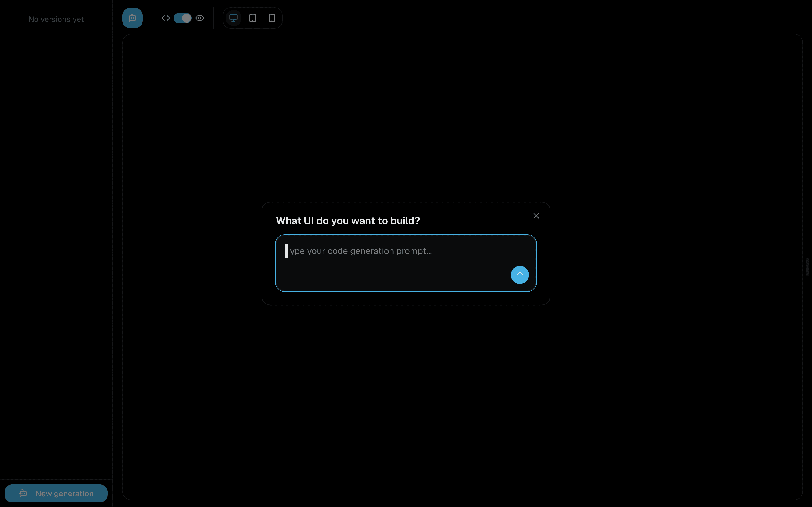Click the robot generate icon in top toolbar
812x507 pixels.
tap(132, 18)
